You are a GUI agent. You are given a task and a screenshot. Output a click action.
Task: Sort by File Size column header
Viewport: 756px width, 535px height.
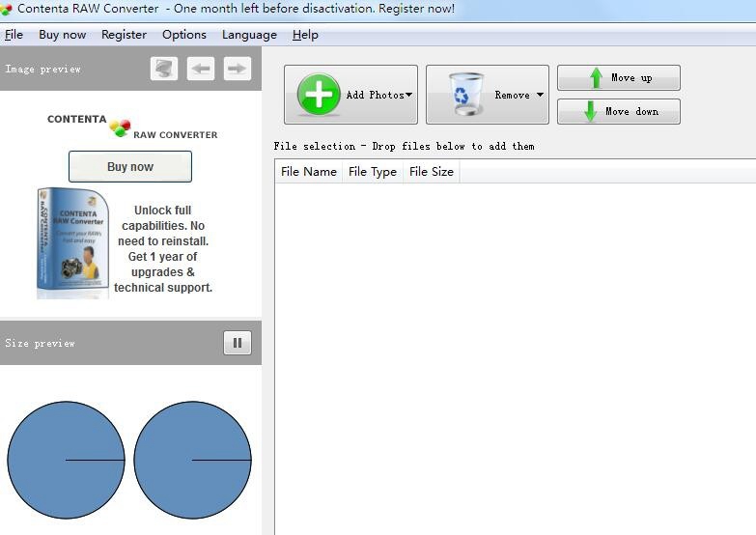point(432,172)
